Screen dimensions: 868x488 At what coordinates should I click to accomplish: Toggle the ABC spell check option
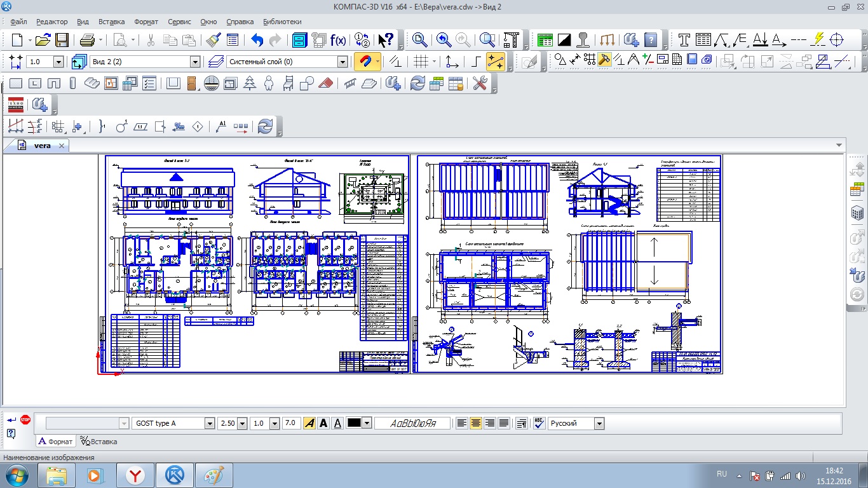click(x=539, y=423)
